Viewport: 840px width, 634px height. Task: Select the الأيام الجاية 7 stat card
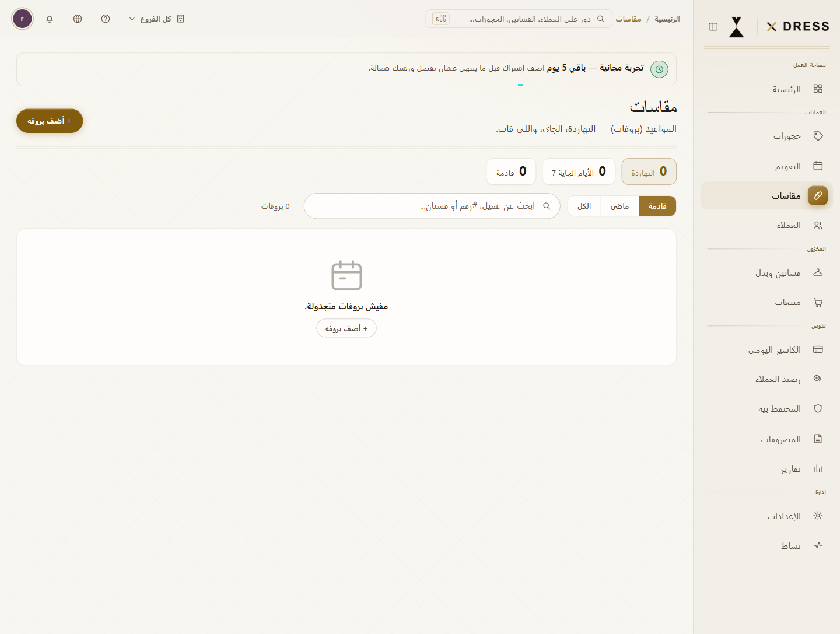click(579, 171)
